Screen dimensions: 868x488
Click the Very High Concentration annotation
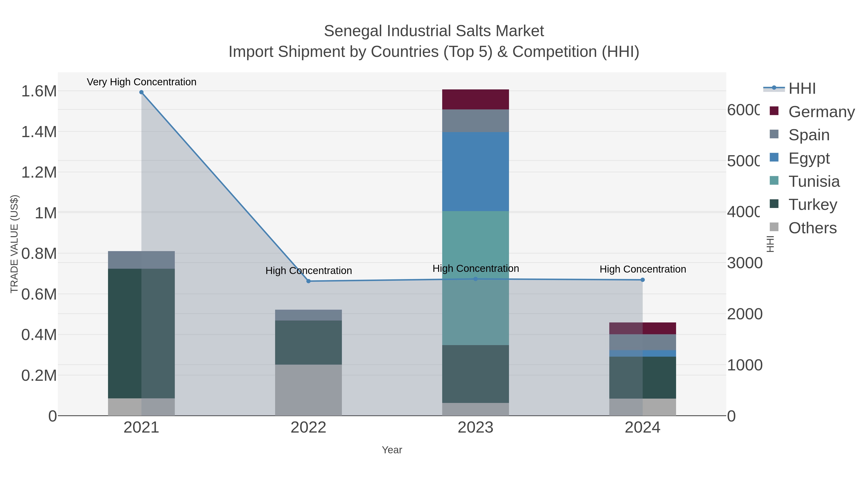coord(142,82)
